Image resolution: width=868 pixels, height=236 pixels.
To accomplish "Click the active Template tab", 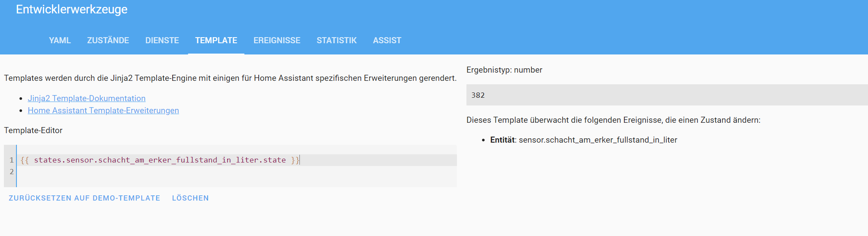I will (216, 41).
